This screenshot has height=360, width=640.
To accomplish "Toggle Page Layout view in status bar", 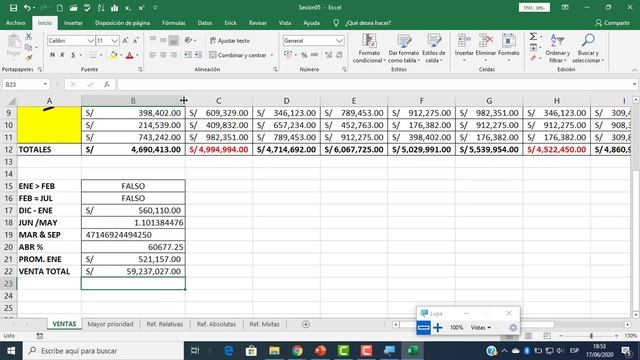I will click(529, 336).
